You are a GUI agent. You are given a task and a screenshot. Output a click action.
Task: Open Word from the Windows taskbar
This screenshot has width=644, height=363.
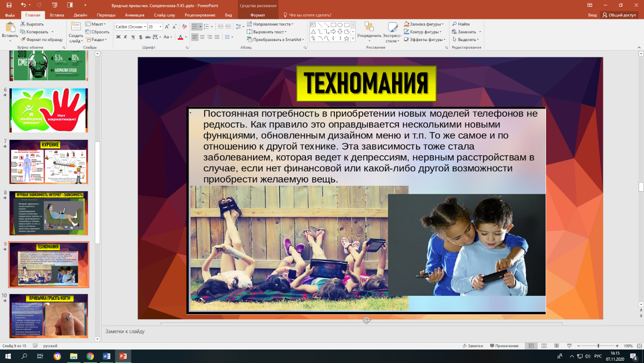(x=107, y=356)
